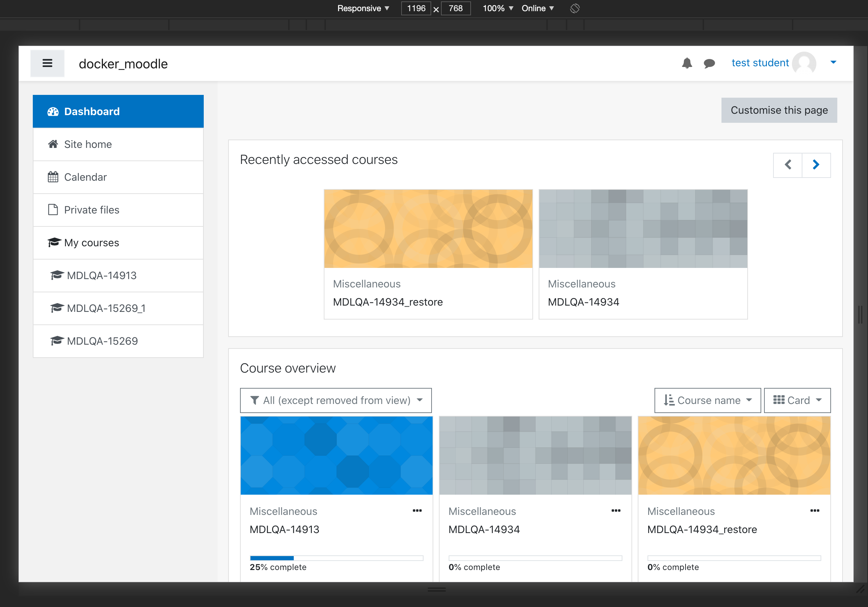Click the 0% progress bar for MDLQA-14934_restore
The image size is (868, 607).
[734, 558]
